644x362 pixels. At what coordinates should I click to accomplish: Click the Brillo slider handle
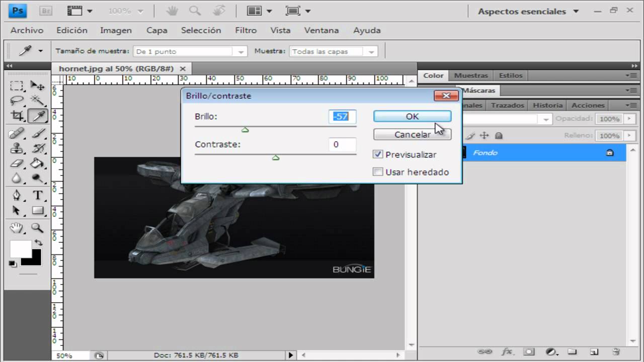point(245,130)
